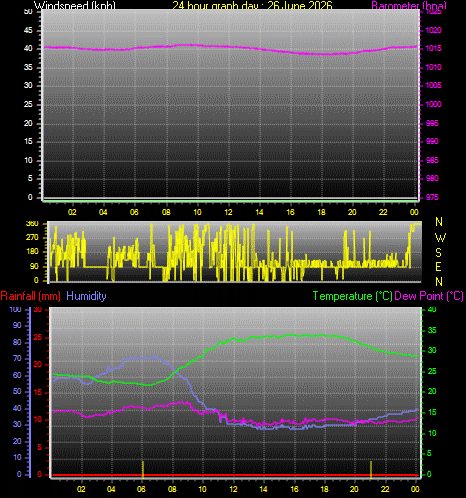Screen dimensions: 466x498
Task: Click the top N wind direction label
Action: point(439,222)
